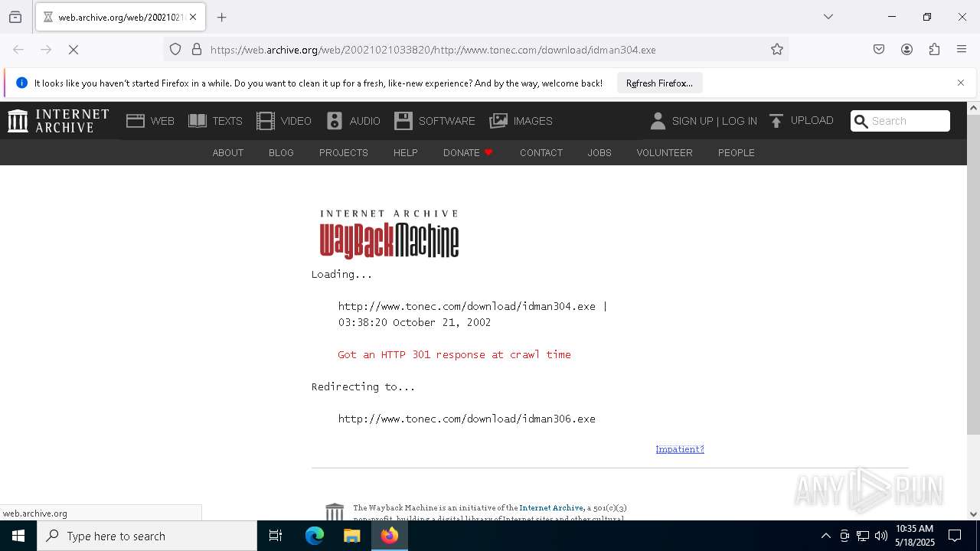Click the idman304.exe URL text
This screenshot has height=551, width=980.
click(467, 306)
